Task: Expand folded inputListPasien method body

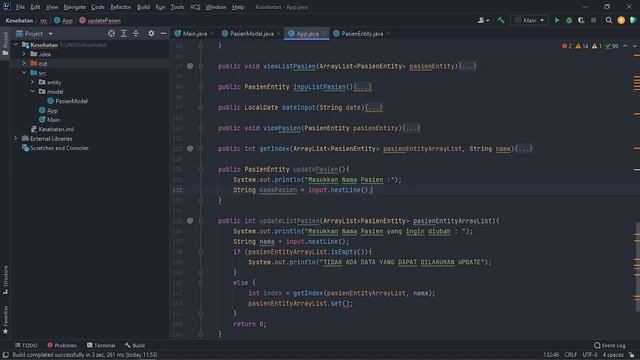Action: pos(362,87)
